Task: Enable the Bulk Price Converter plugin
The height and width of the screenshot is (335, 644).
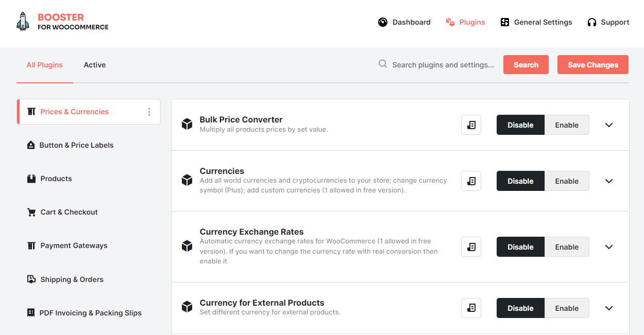Action: point(567,125)
